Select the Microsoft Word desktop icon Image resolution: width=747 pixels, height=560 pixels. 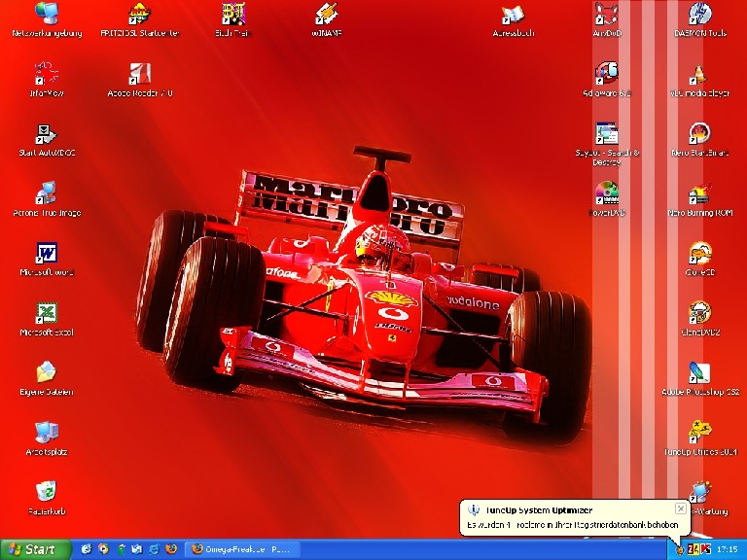tap(46, 254)
